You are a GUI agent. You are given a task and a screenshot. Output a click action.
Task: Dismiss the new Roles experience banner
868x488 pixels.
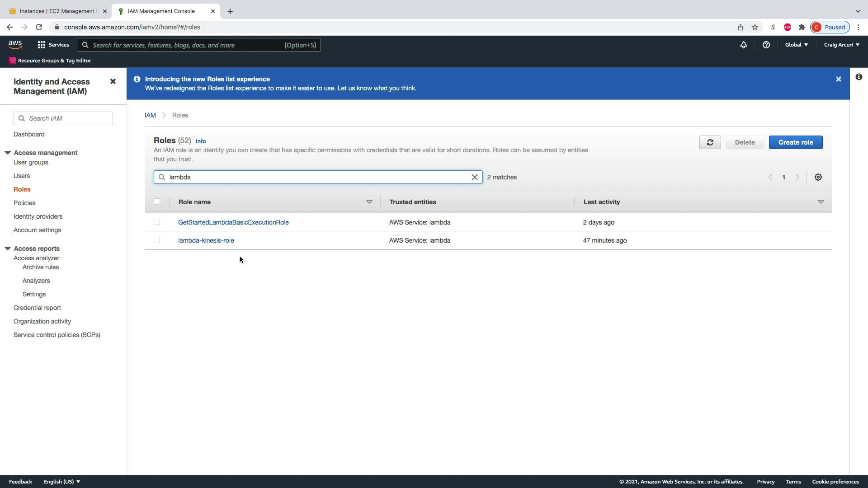coord(838,79)
